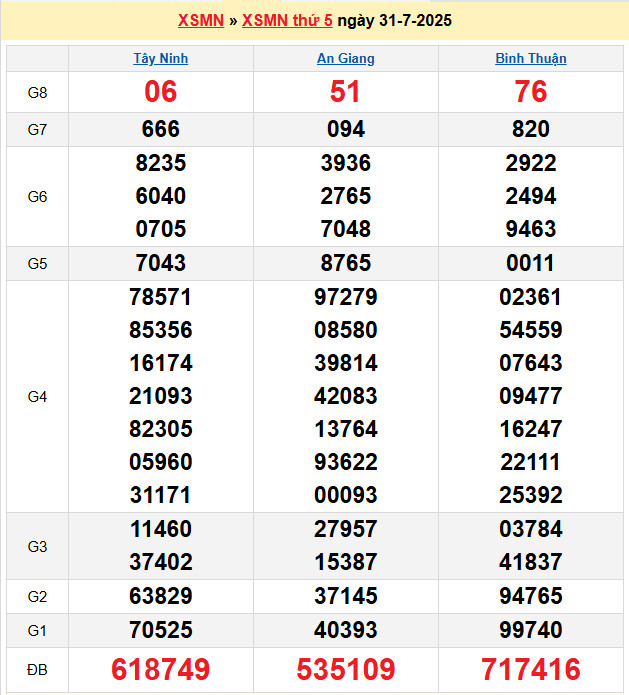This screenshot has width=629, height=695.
Task: Click the date text 'ngày 31-7-2025'
Action: click(x=394, y=20)
